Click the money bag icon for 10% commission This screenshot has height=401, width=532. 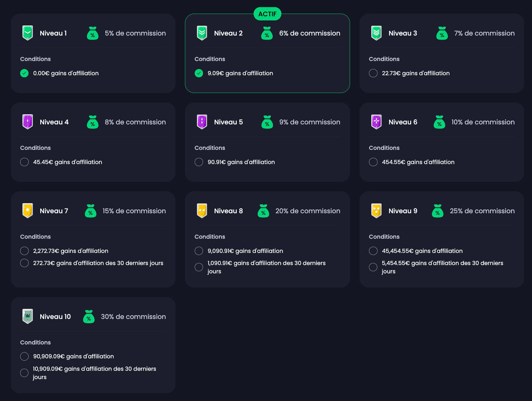[x=439, y=122]
